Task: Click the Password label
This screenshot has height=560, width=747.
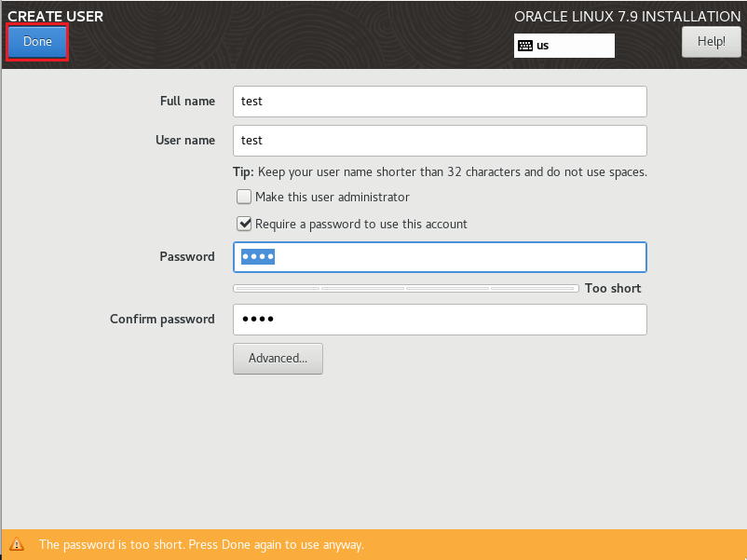Action: [187, 257]
